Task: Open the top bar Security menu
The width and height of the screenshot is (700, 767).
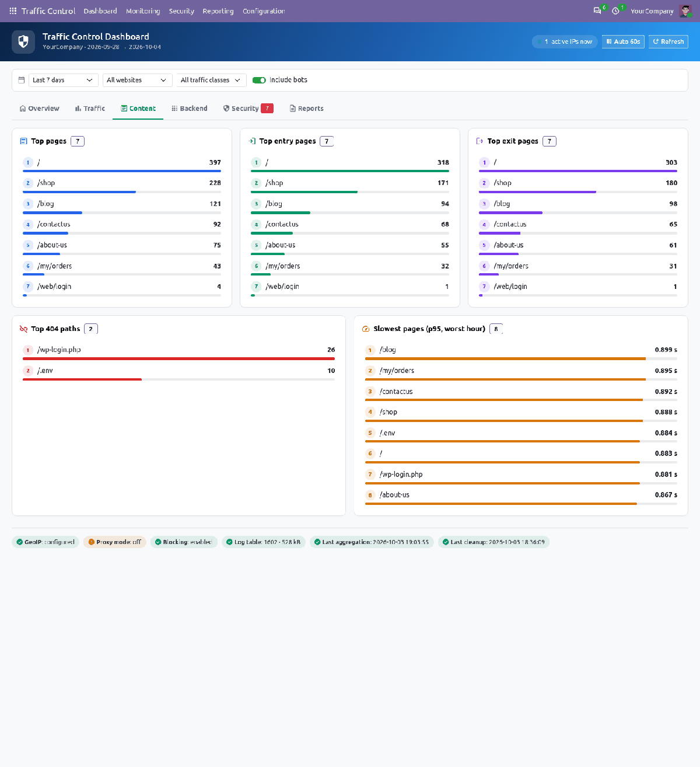Action: (181, 11)
